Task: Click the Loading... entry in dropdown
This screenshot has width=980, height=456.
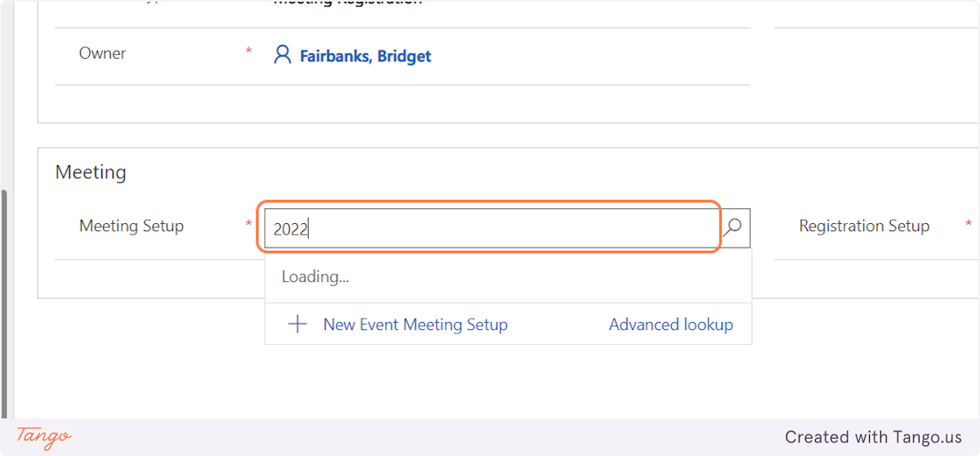Action: pos(315,277)
